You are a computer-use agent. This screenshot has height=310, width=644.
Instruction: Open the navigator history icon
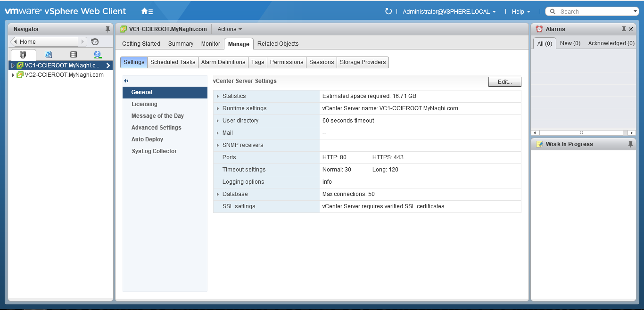pos(95,42)
